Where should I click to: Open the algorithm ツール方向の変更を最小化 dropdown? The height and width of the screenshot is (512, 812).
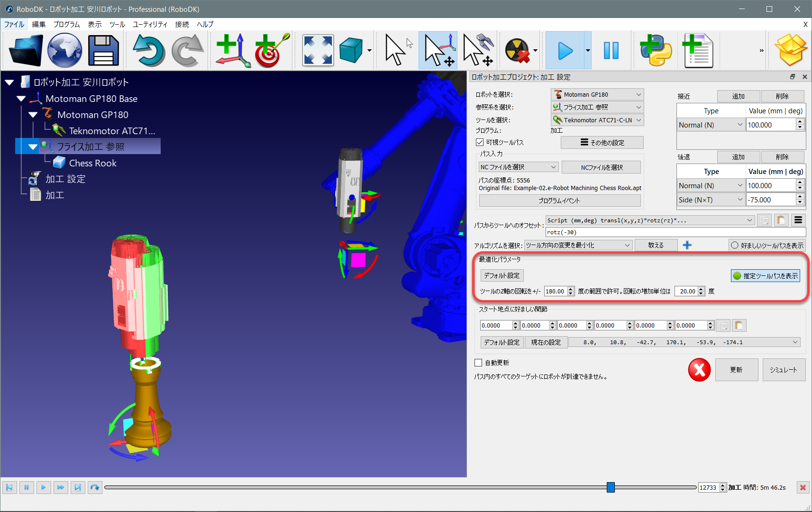(578, 245)
